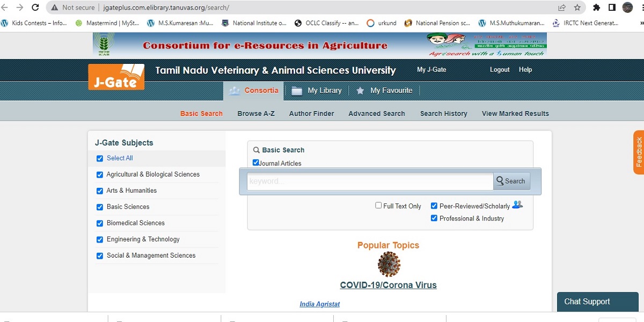Open the OCLC Classify bookmark
The image size is (644, 322).
tap(327, 23)
